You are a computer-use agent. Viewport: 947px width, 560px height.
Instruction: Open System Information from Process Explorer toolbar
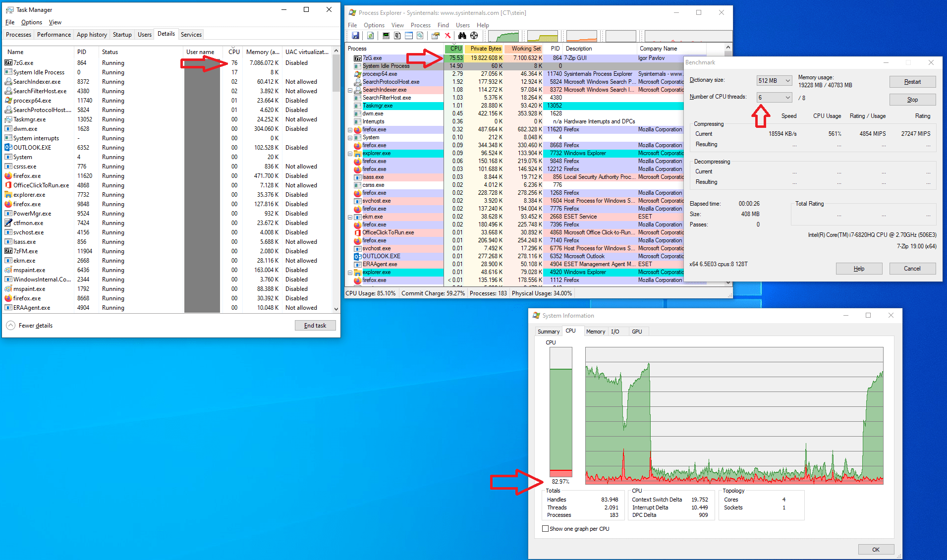(386, 36)
